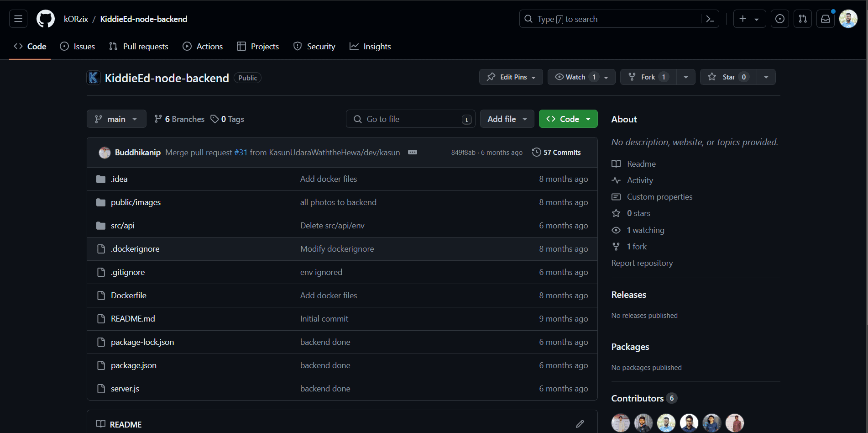This screenshot has height=433, width=868.
Task: Open user profile avatar menu
Action: (x=848, y=19)
